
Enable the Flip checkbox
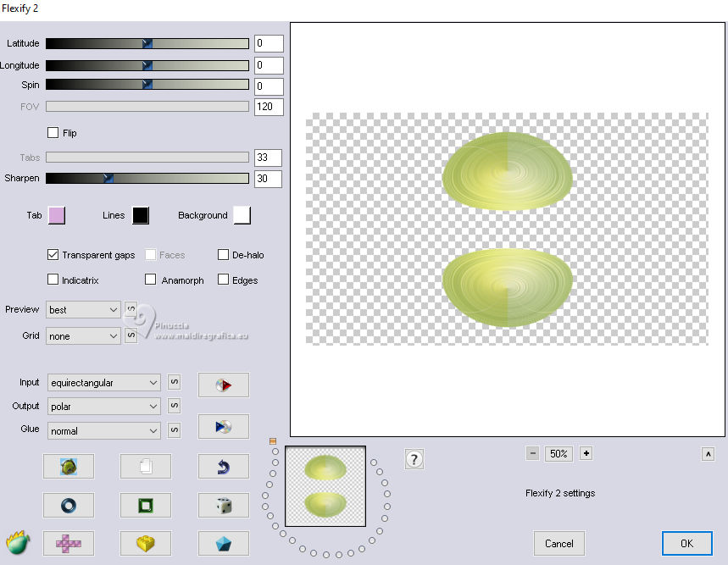[53, 133]
